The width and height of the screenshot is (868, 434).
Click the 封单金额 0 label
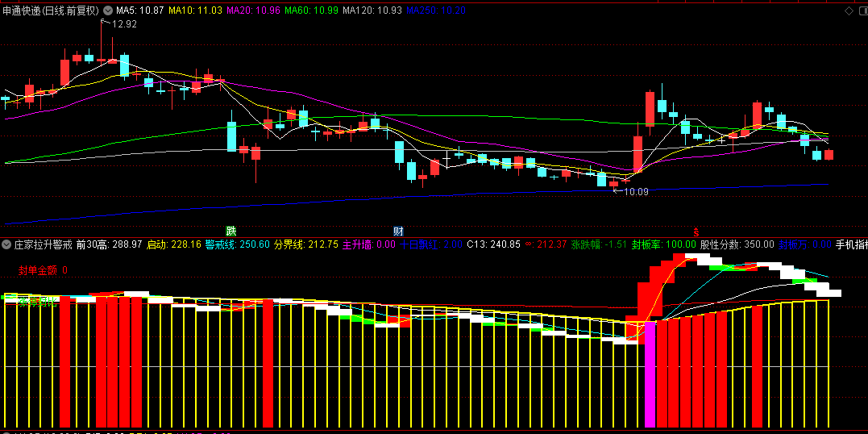tap(43, 270)
